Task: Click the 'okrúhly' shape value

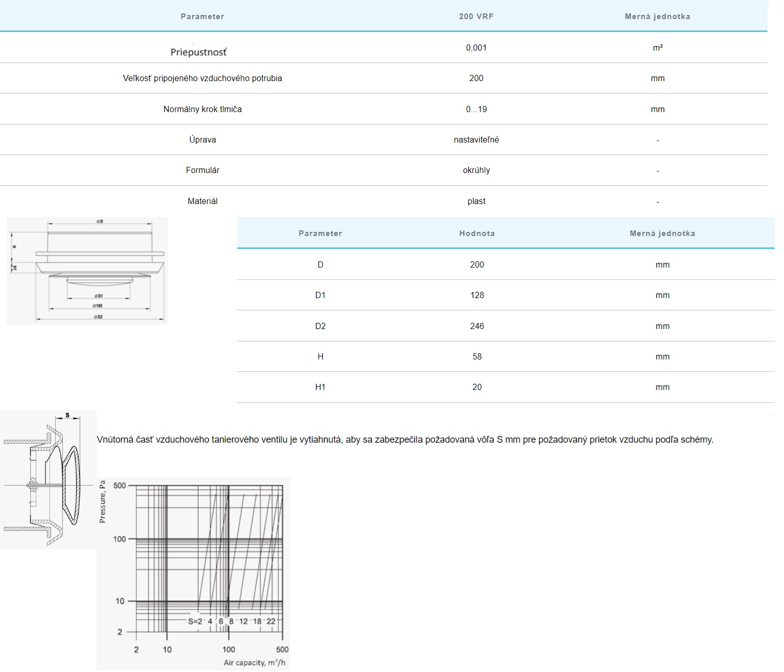Action: point(476,170)
